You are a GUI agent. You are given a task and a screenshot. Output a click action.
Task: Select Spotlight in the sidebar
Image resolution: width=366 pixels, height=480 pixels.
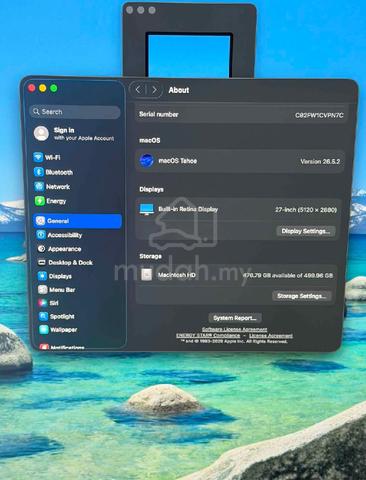pos(57,316)
